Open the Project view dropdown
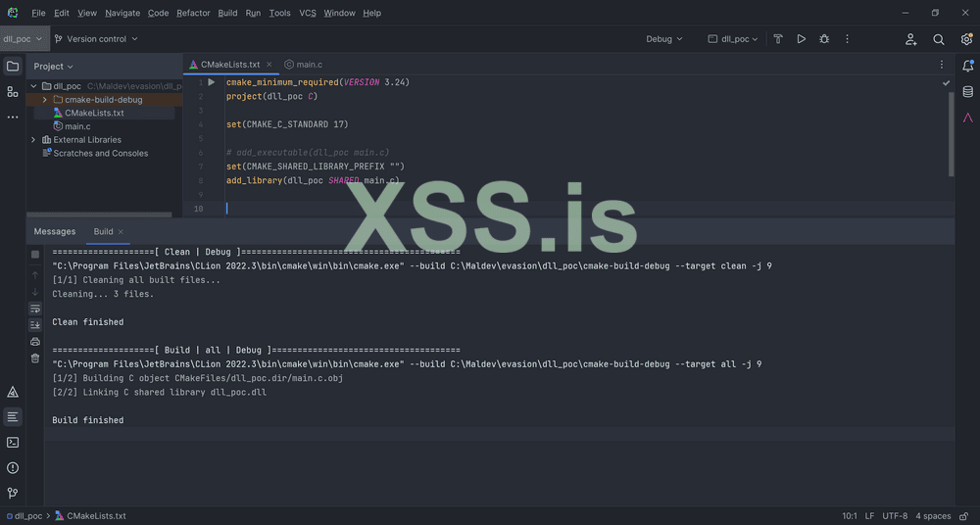 coord(53,67)
